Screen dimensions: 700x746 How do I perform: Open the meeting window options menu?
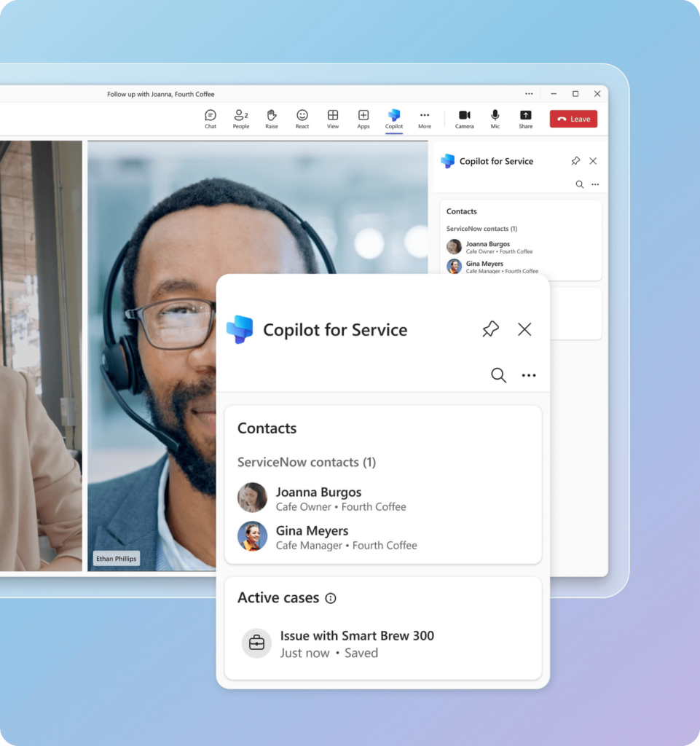pyautogui.click(x=529, y=93)
